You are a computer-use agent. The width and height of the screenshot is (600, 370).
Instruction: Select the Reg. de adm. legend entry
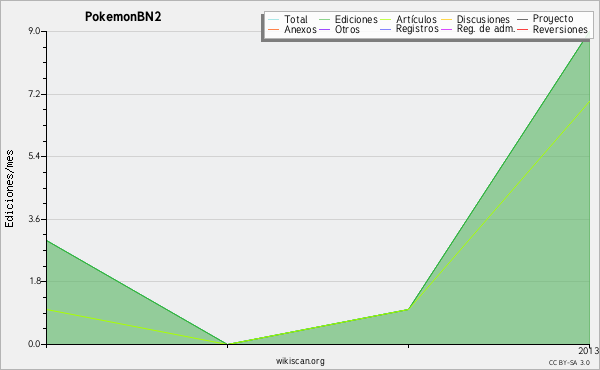click(486, 29)
